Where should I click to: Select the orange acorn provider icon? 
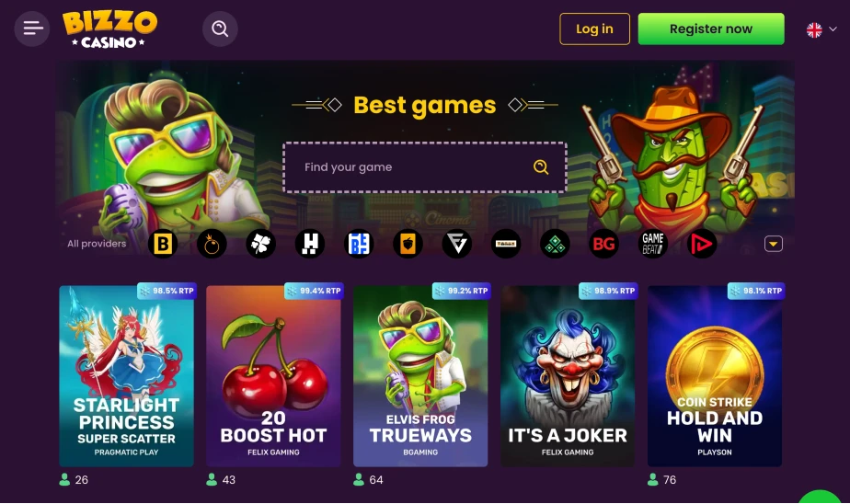point(408,244)
